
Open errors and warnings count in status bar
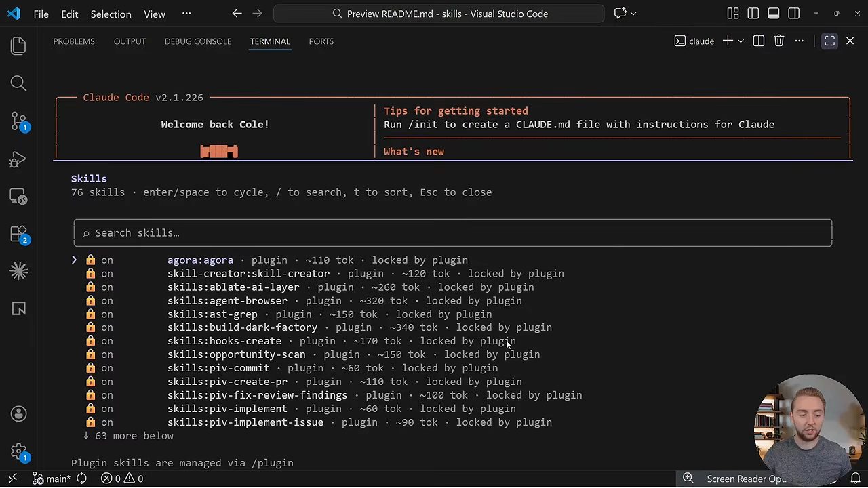tap(122, 479)
